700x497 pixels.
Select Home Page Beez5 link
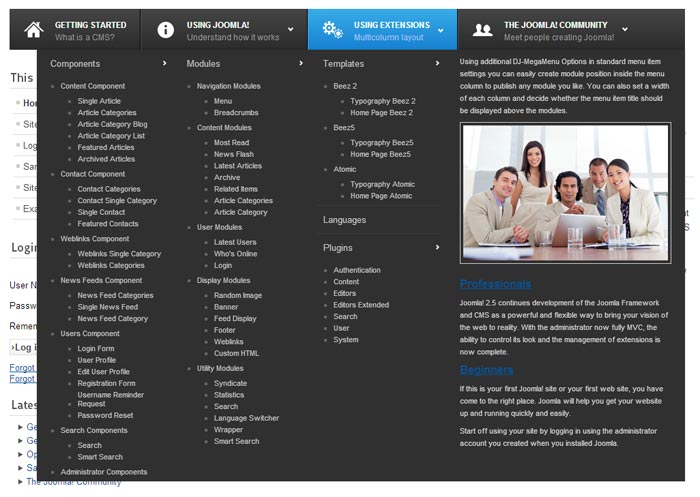tap(381, 155)
